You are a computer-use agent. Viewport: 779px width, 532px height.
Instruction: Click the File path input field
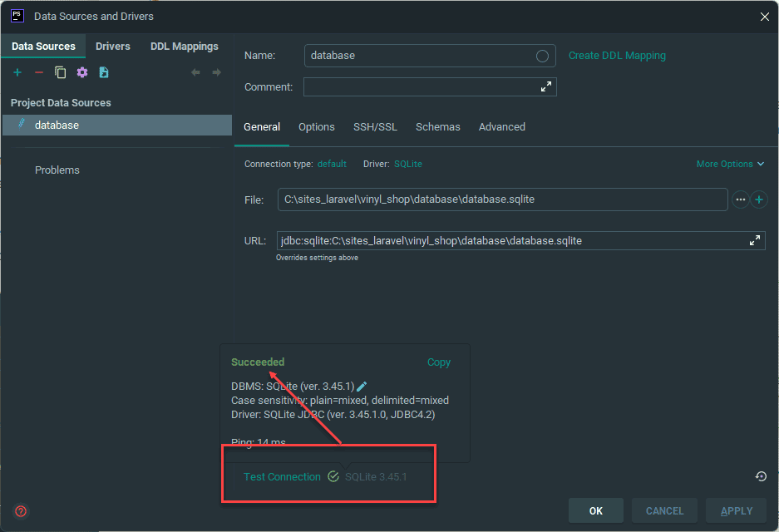[x=503, y=199]
